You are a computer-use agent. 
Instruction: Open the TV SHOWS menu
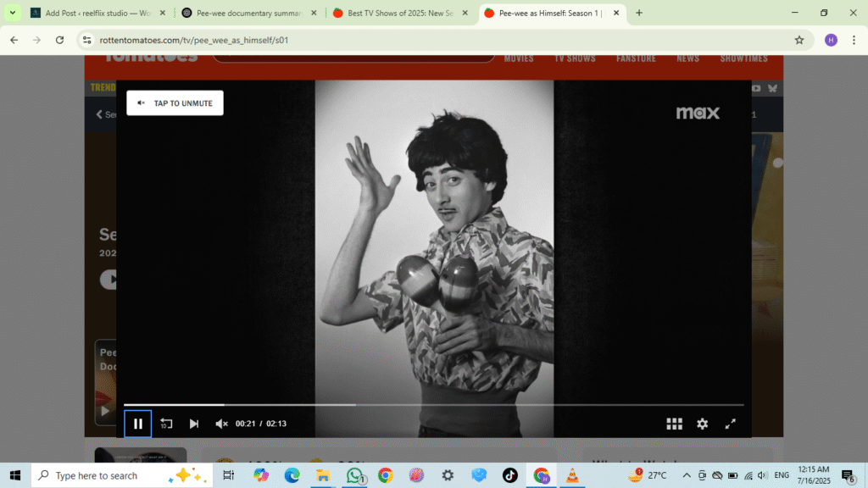[x=576, y=58]
